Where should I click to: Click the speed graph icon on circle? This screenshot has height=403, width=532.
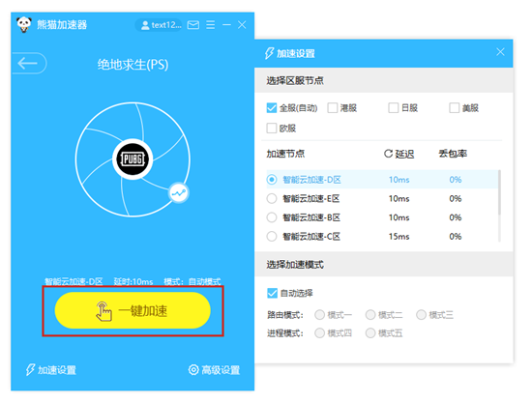tap(179, 193)
